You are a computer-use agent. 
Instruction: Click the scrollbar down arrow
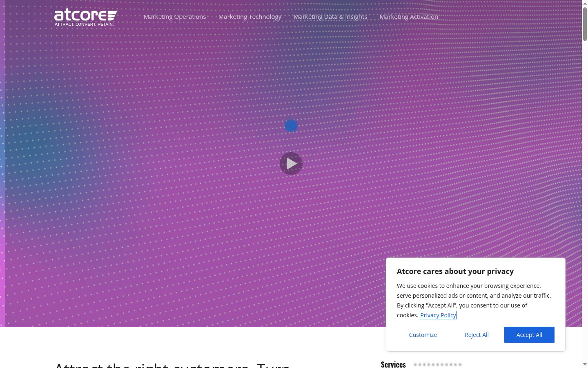[x=585, y=364]
